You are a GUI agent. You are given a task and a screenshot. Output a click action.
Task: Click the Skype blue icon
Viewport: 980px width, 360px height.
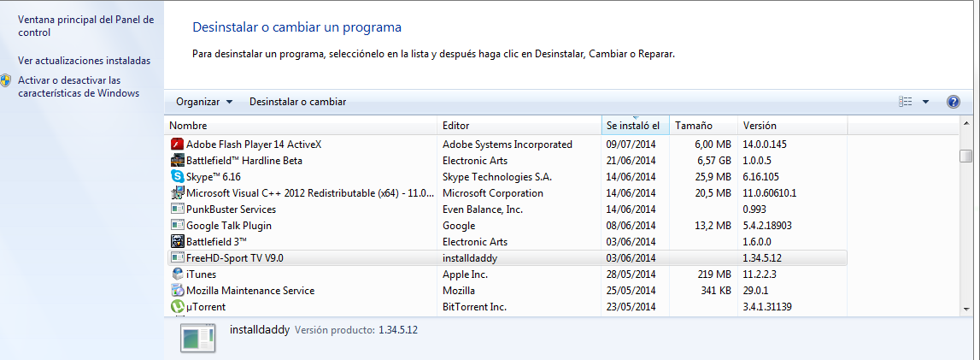coord(177,177)
